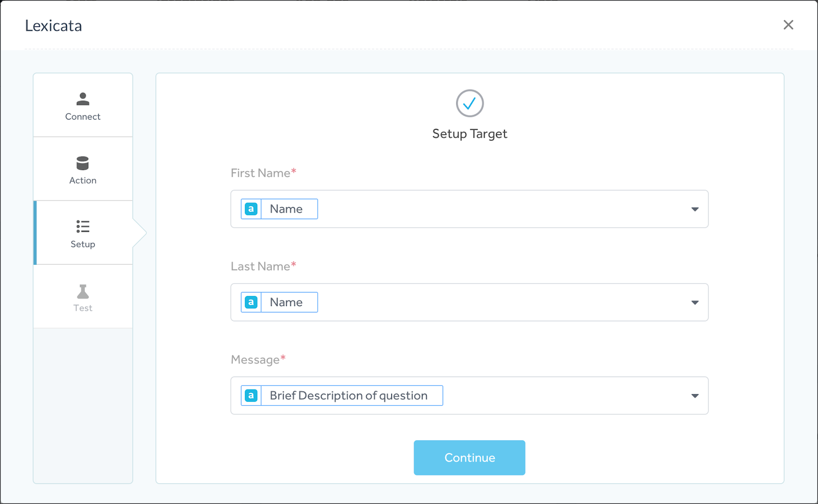Click the Setup list icon
The width and height of the screenshot is (818, 504).
click(83, 226)
